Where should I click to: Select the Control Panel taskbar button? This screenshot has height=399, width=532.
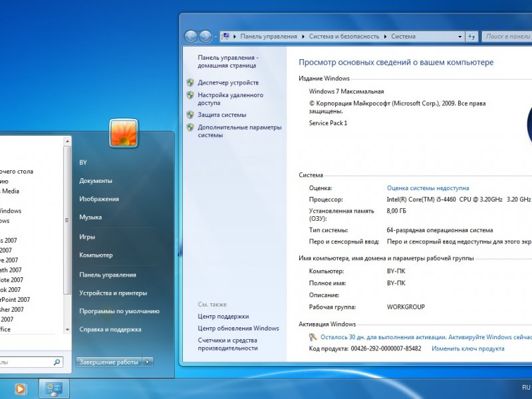[x=55, y=389]
